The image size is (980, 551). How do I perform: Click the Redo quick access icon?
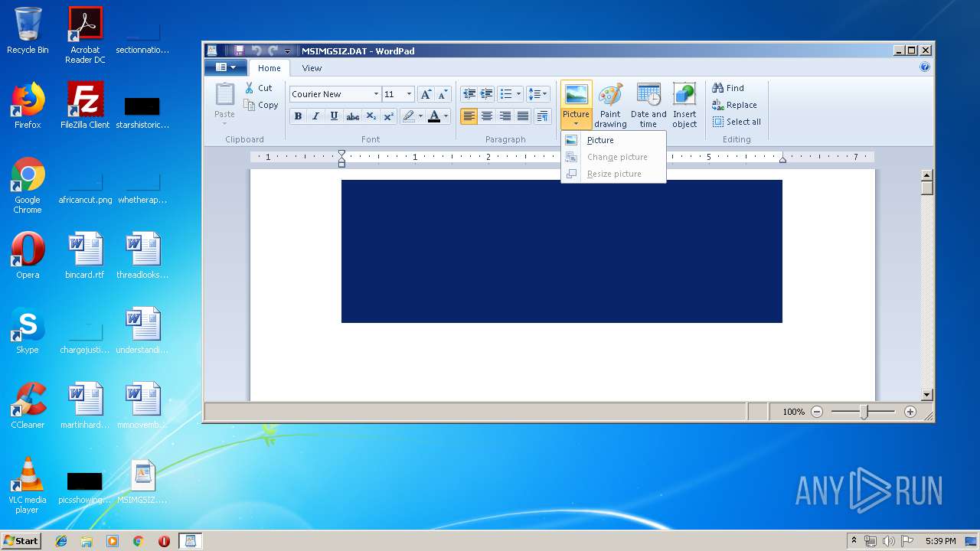pos(273,51)
